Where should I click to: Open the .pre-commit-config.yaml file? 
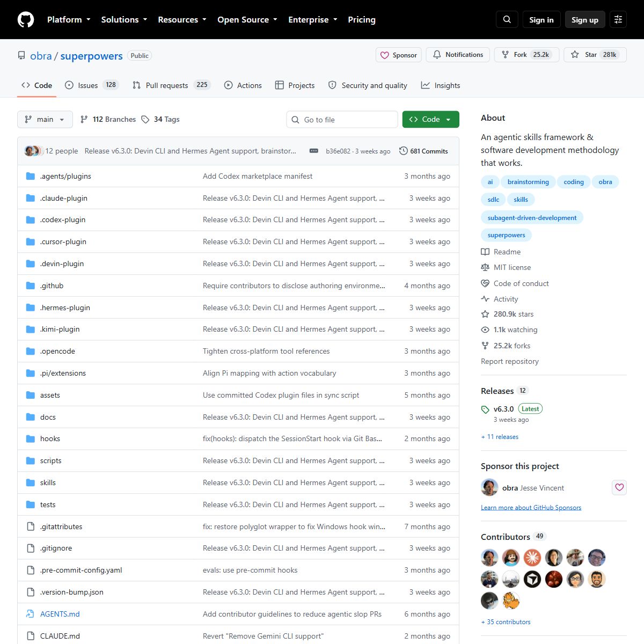pyautogui.click(x=81, y=570)
